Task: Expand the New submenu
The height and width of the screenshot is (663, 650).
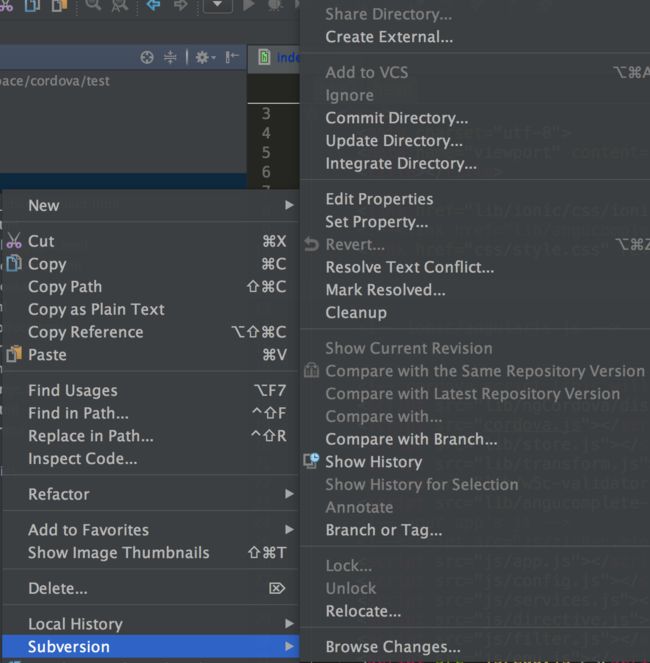Action: coord(151,205)
